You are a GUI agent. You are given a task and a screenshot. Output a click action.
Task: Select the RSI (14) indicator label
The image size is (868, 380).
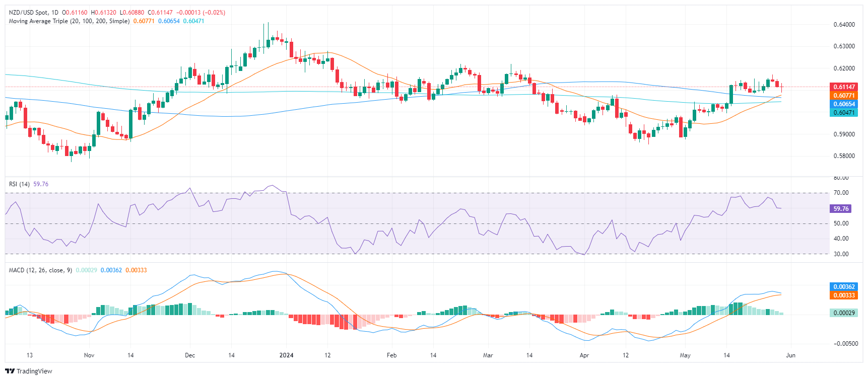(19, 184)
